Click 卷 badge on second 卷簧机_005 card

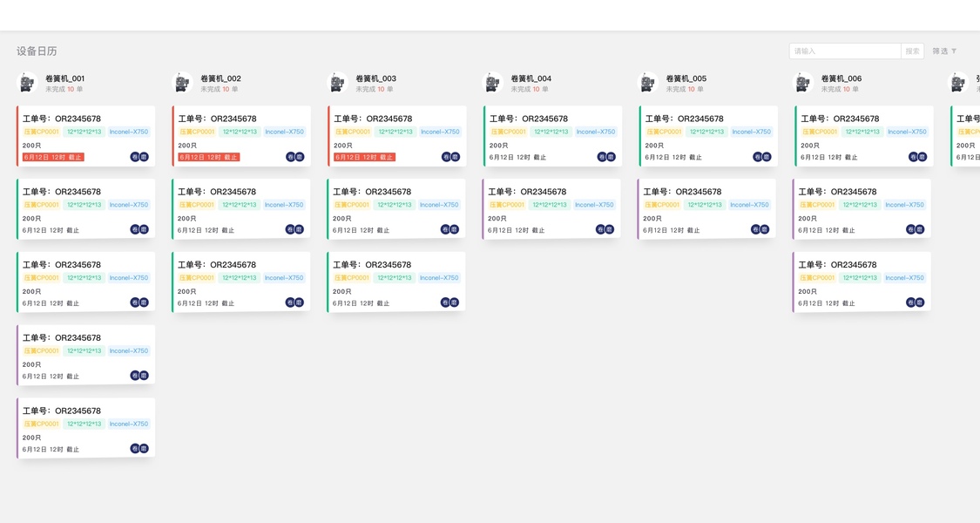755,230
